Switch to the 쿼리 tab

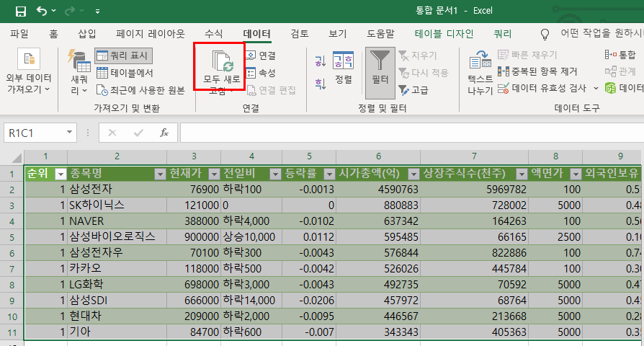coord(502,34)
